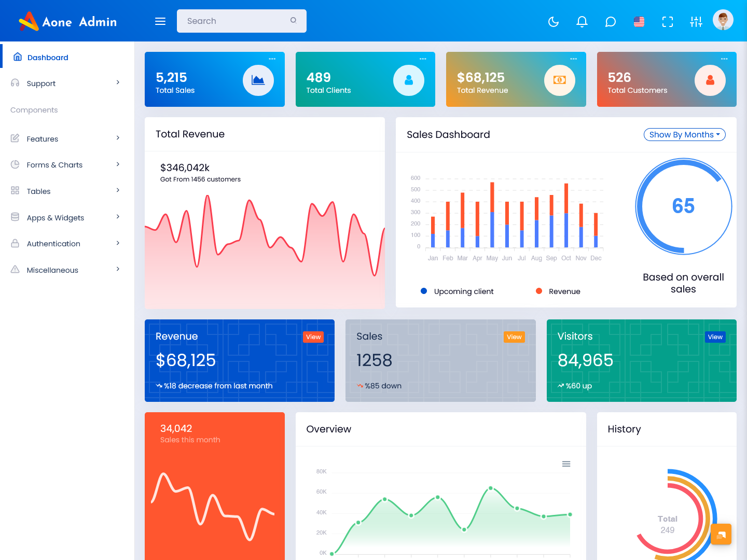Click inside the Search field

click(x=233, y=21)
